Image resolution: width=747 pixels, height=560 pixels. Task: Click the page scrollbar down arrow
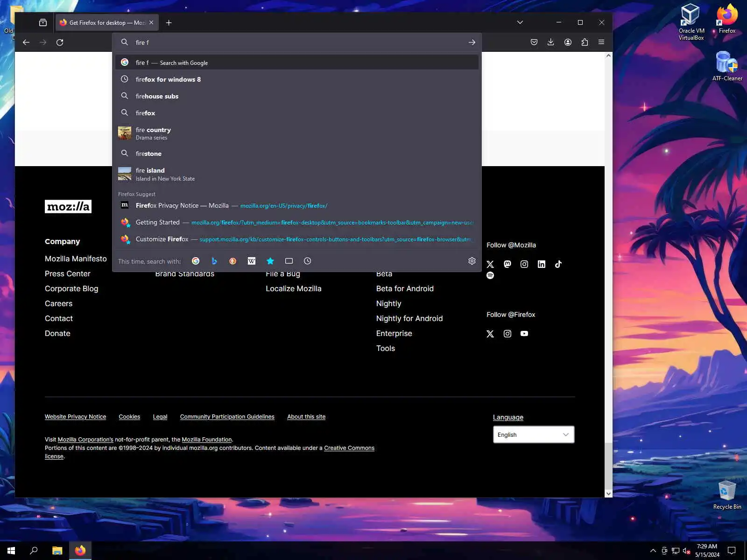tap(608, 493)
